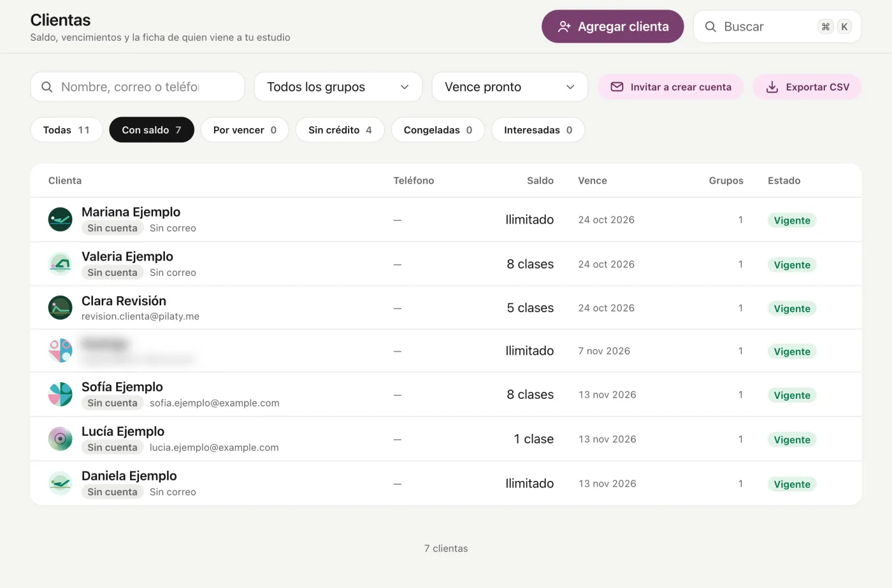Click magnifier icon in Buscar box
This screenshot has height=588, width=892.
710,27
